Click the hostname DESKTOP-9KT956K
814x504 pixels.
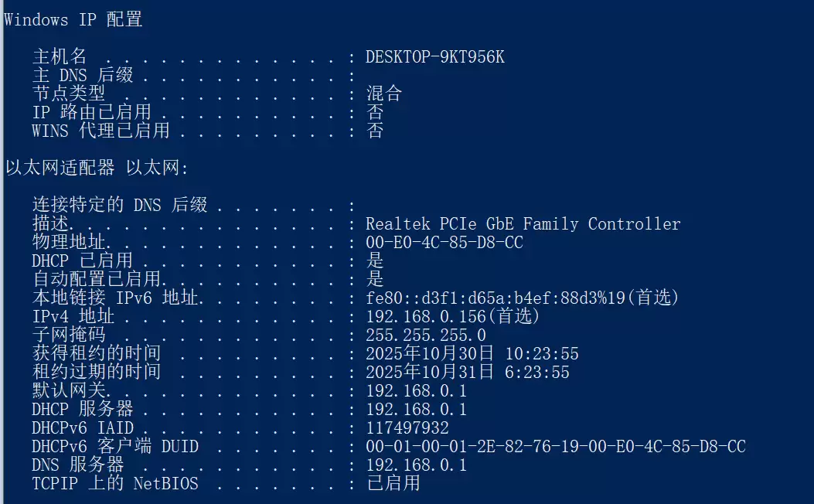coord(434,57)
